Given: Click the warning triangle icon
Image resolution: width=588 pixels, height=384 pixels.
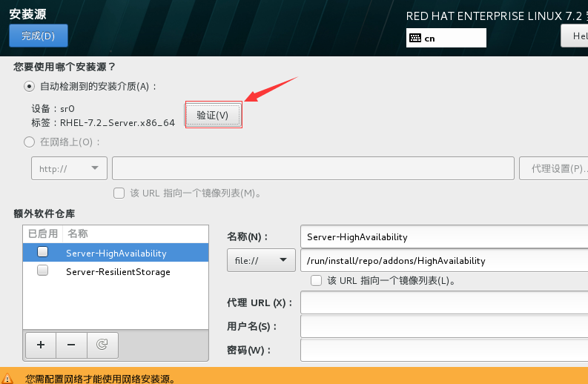Looking at the screenshot, I should [7, 378].
